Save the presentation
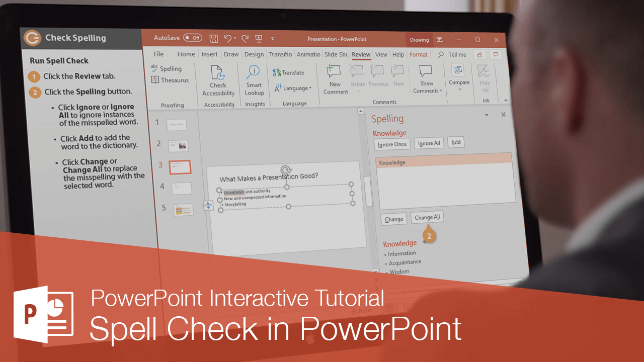This screenshot has width=644, height=362. click(213, 38)
